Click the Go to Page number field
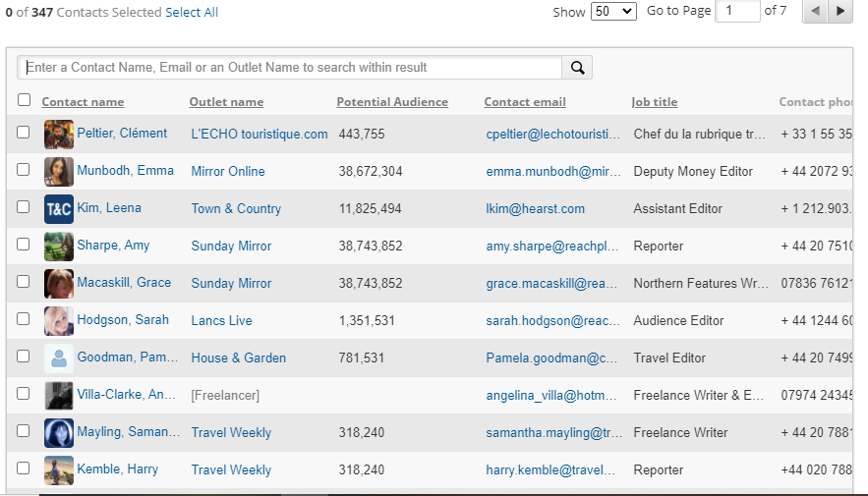This screenshot has height=496, width=868. pos(737,12)
